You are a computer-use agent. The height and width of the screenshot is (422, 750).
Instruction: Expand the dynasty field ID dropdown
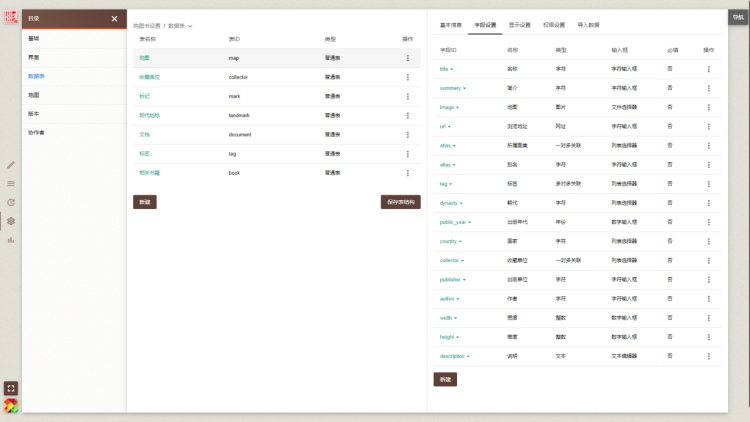point(461,203)
